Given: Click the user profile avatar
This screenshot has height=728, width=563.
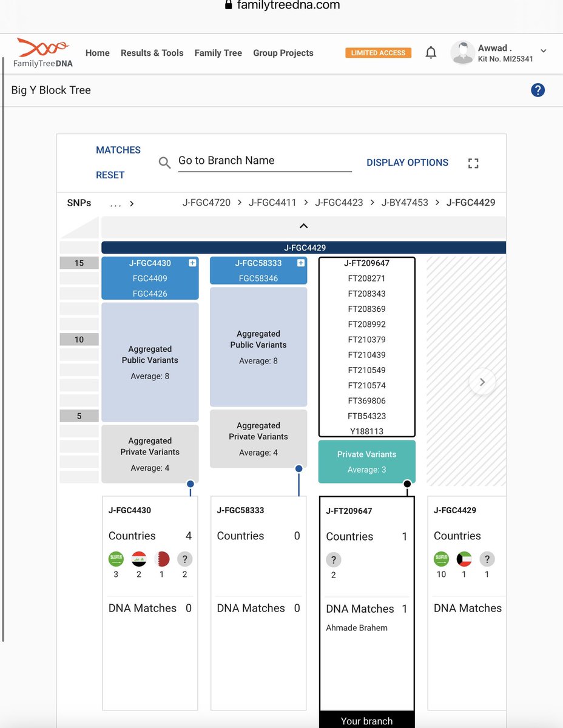Looking at the screenshot, I should coord(462,53).
